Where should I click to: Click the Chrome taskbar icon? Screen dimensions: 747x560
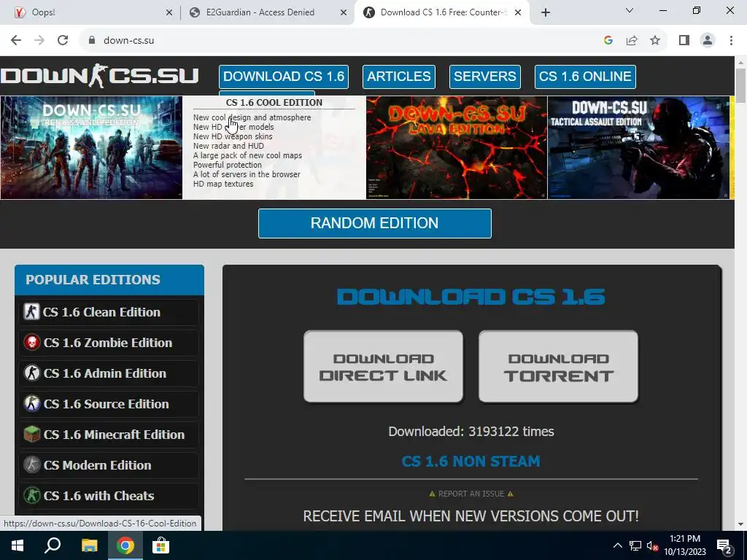click(125, 545)
